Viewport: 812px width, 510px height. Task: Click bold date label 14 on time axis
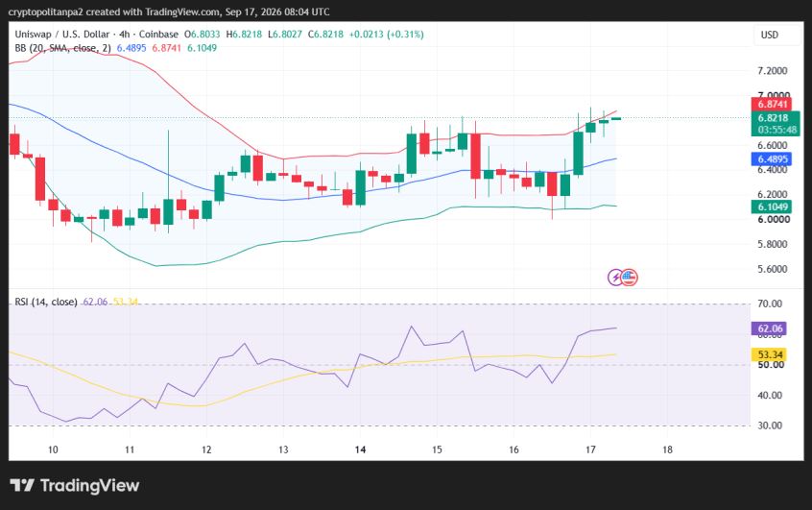click(x=360, y=449)
